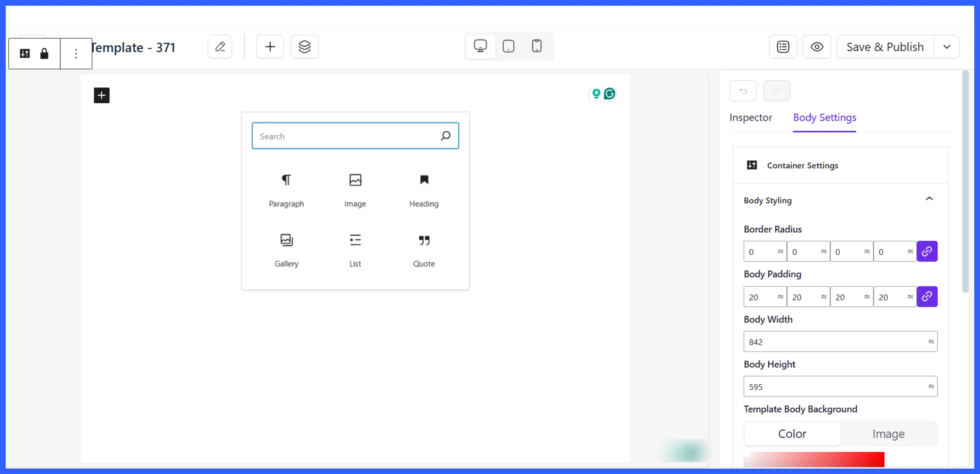Select the Body Settings tab

(824, 117)
